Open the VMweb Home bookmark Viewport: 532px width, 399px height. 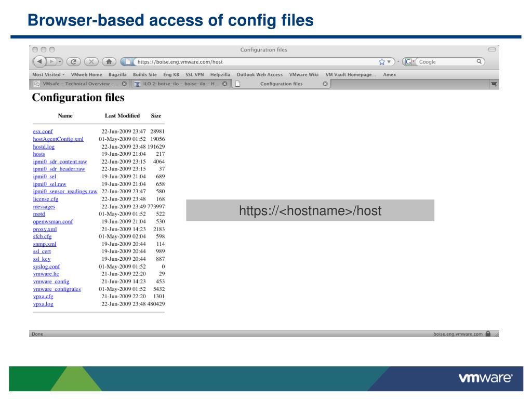point(86,74)
